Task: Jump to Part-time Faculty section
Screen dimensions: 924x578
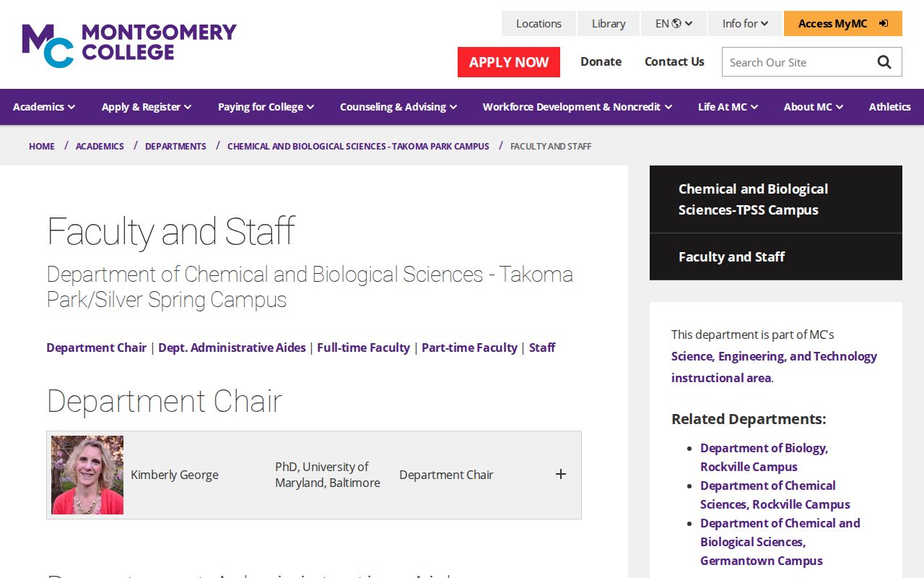Action: click(x=469, y=348)
